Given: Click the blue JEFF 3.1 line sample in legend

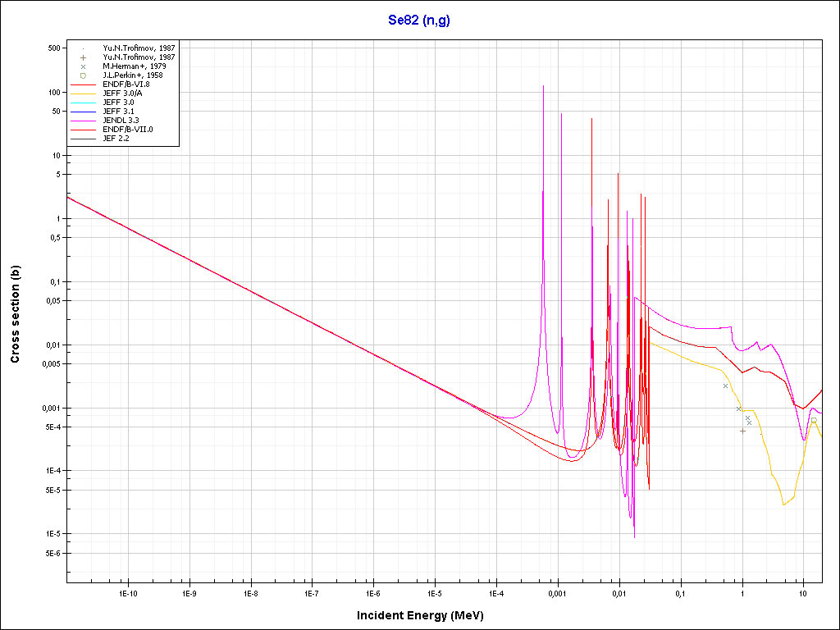Looking at the screenshot, I should [x=84, y=112].
